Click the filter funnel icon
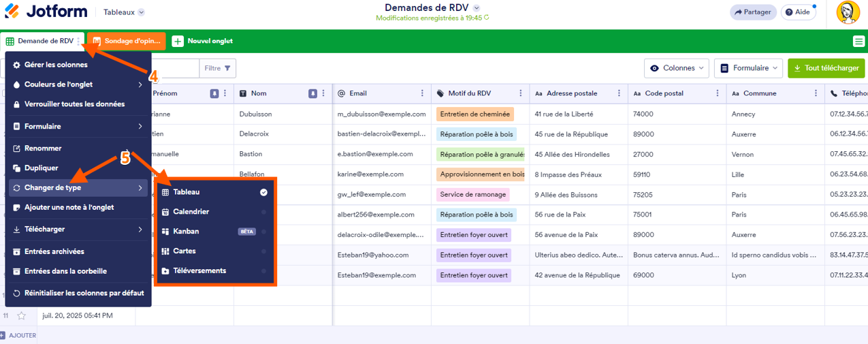 coord(227,68)
